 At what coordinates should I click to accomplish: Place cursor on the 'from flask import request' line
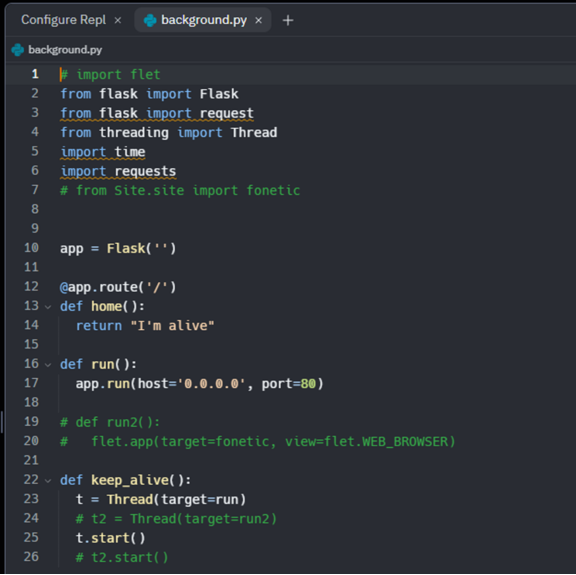(157, 113)
